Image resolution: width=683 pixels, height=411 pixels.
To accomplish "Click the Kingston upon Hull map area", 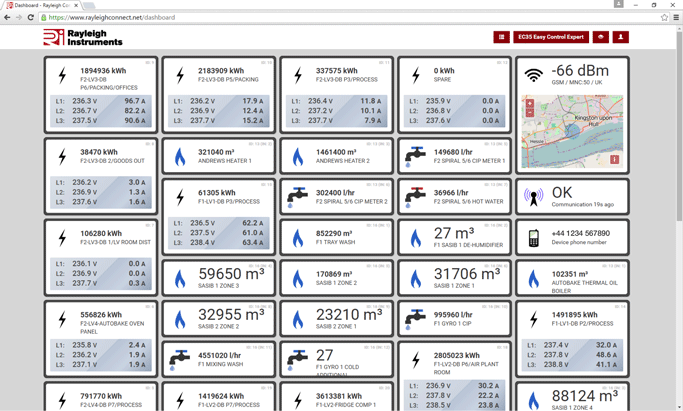I will [x=593, y=121].
